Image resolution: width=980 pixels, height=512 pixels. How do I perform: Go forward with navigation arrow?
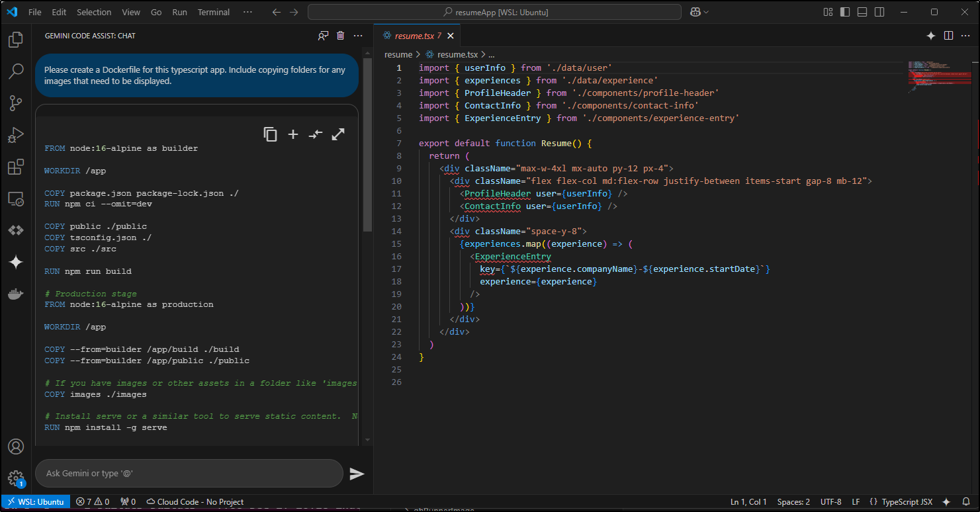294,12
